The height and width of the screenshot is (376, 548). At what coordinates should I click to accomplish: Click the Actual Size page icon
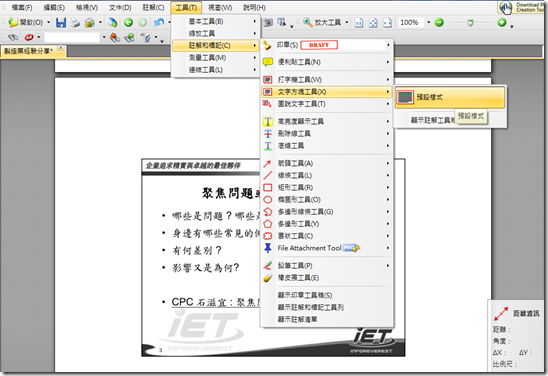(359, 23)
